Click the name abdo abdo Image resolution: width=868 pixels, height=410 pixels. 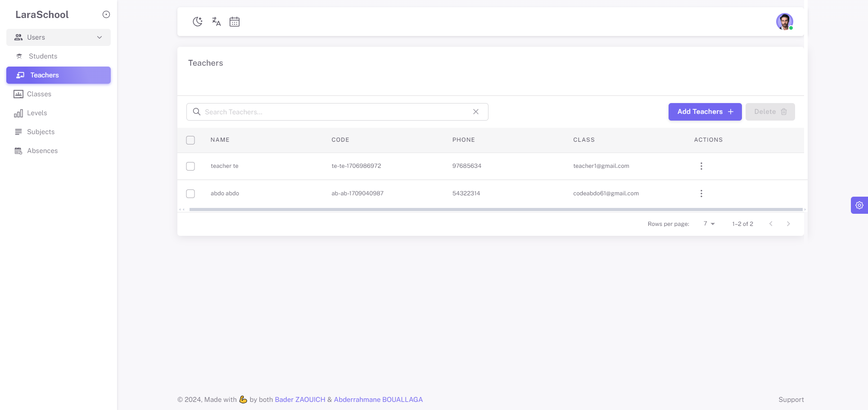click(225, 194)
